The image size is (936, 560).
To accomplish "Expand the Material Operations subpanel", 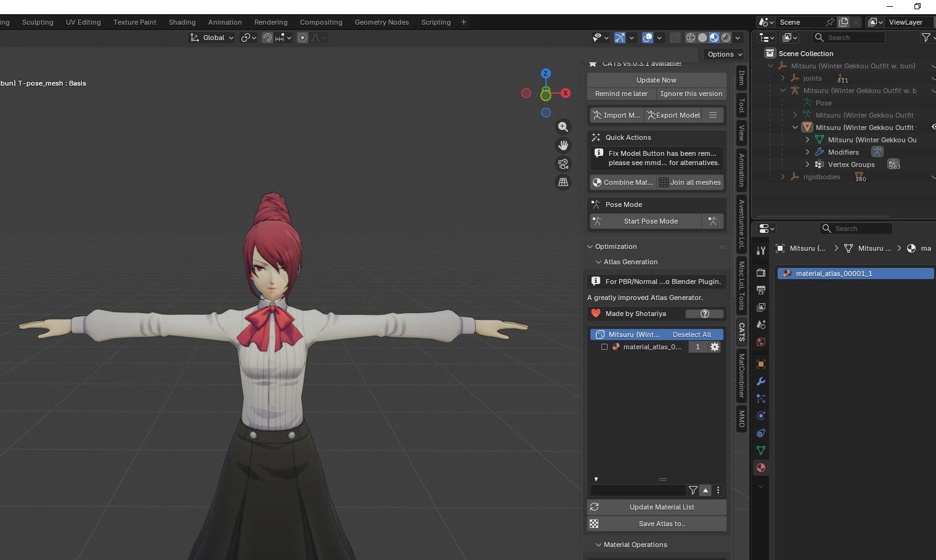I will tap(598, 545).
